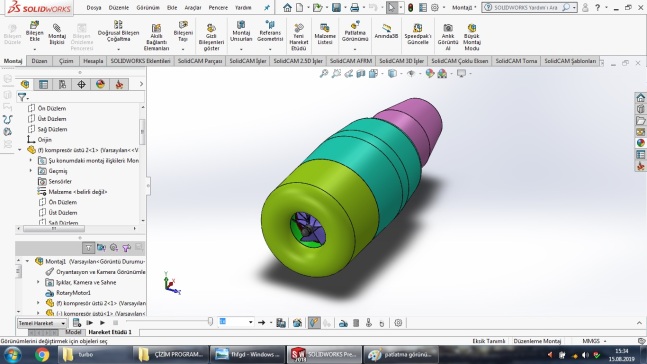
Task: Open the SolidCAM panel tab
Action: pos(119,84)
